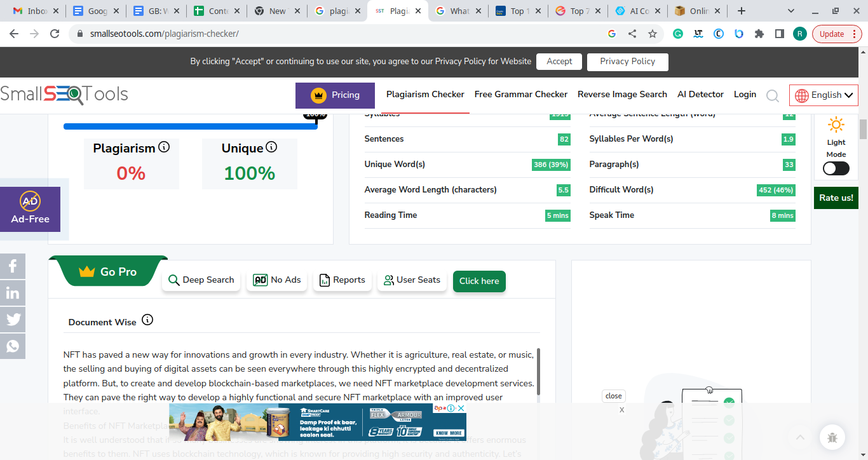Click the site search magnifier icon
The height and width of the screenshot is (460, 868).
click(773, 96)
